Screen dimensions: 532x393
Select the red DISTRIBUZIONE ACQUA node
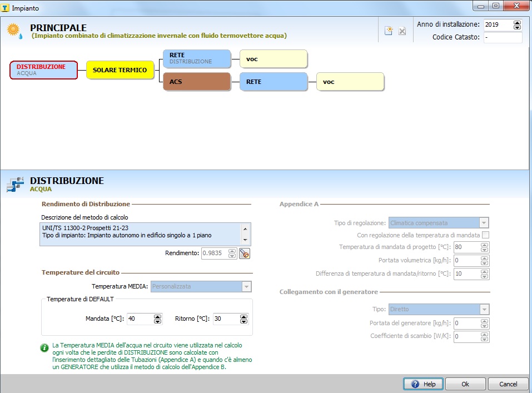point(43,71)
